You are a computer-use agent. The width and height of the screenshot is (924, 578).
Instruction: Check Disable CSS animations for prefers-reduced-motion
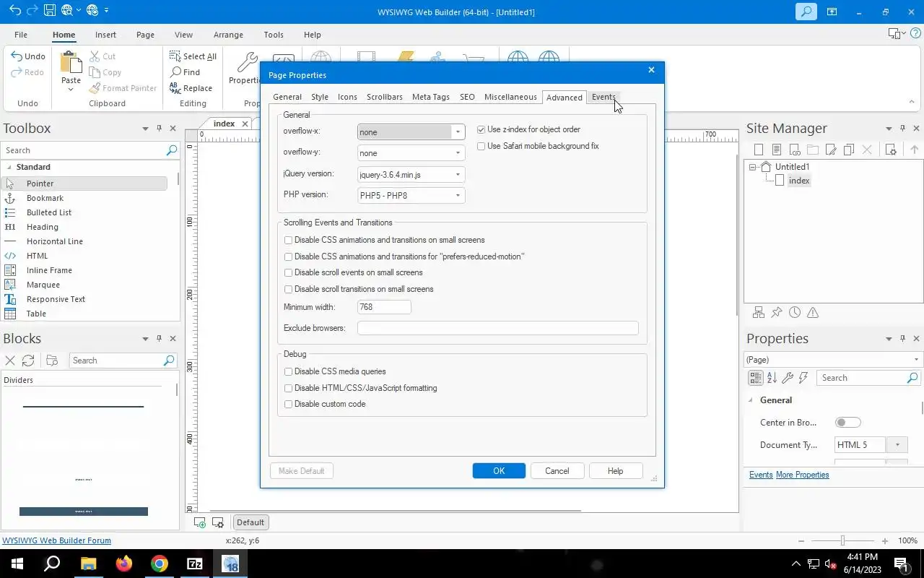pos(288,256)
